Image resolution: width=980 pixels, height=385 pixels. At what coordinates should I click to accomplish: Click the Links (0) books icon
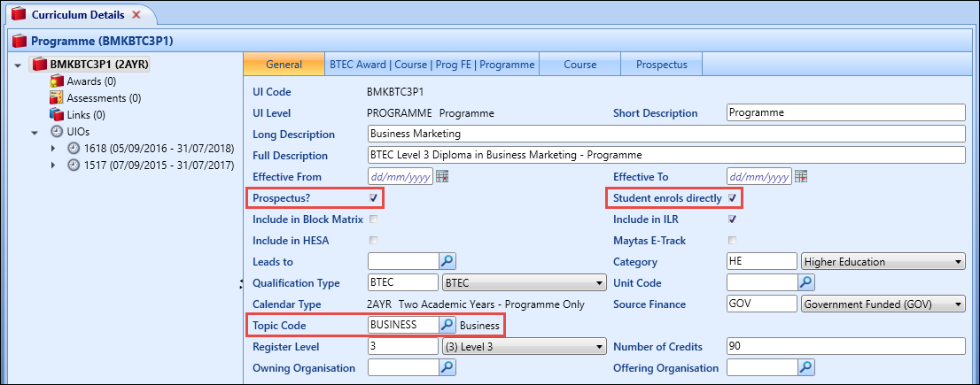point(57,114)
